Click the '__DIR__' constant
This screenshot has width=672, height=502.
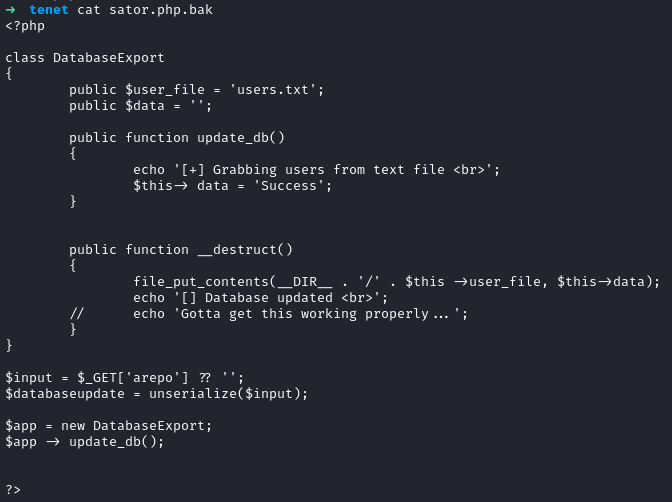coord(305,282)
